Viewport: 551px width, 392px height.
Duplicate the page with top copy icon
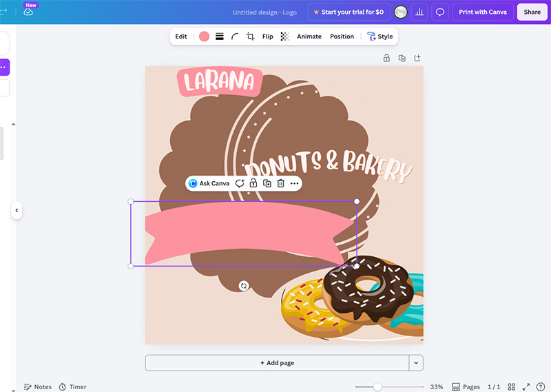[x=402, y=58]
